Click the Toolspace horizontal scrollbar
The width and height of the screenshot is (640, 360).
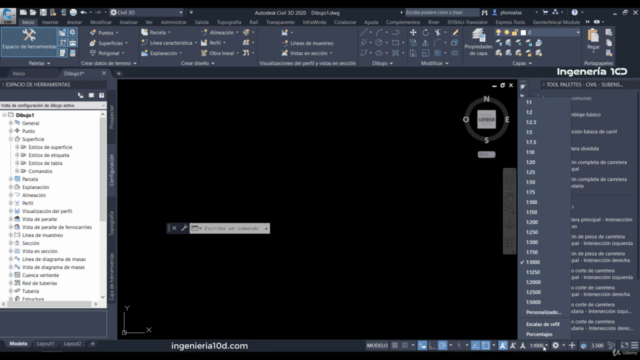tap(49, 304)
